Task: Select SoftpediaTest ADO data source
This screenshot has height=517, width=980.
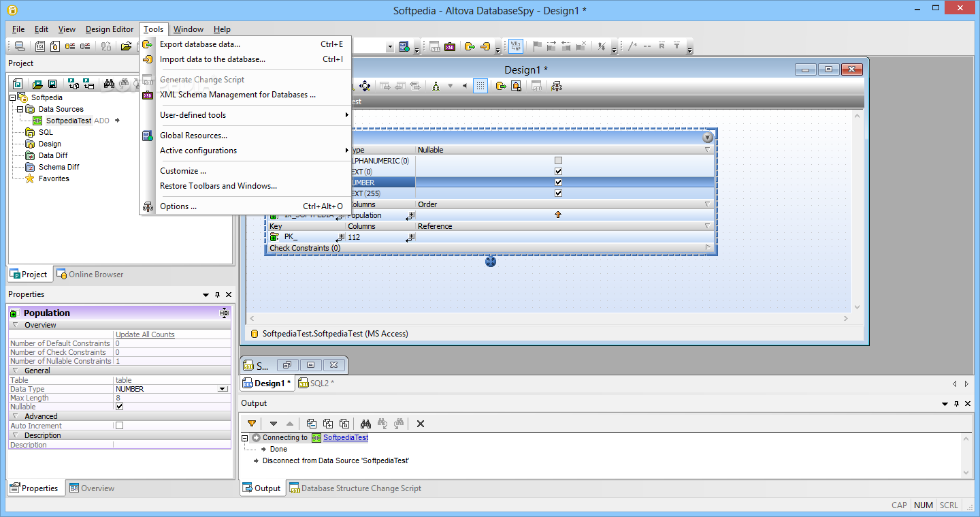Action: point(69,121)
